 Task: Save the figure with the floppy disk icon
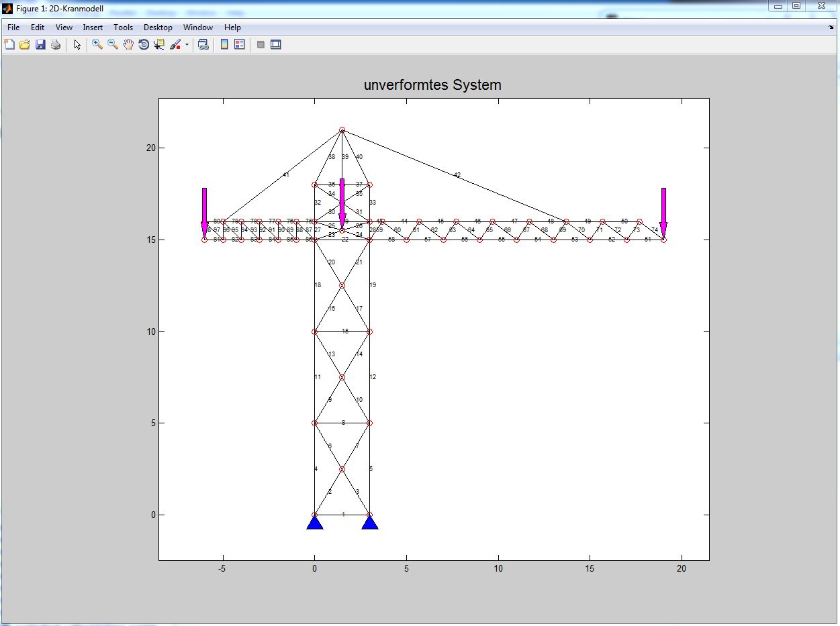(x=40, y=44)
